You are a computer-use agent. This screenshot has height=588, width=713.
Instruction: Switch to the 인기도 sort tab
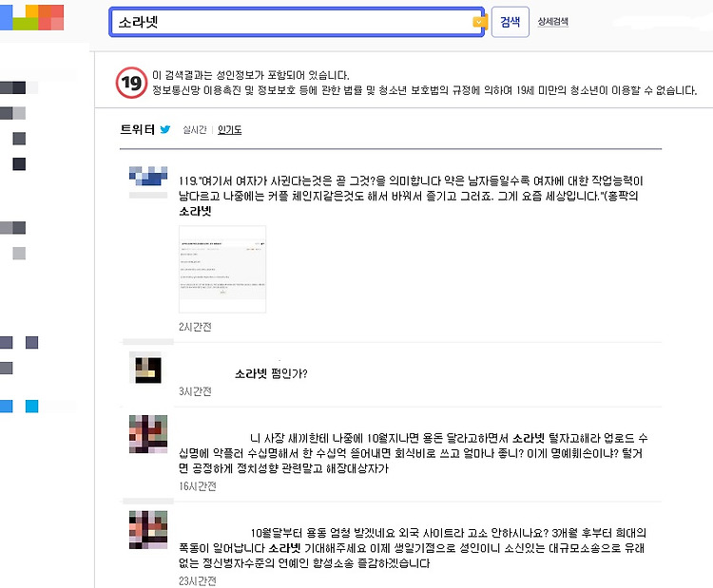230,130
